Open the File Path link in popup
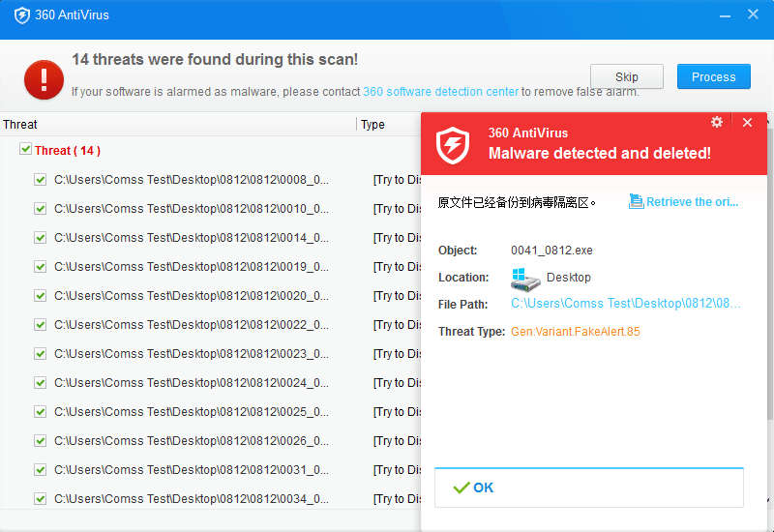 (626, 304)
